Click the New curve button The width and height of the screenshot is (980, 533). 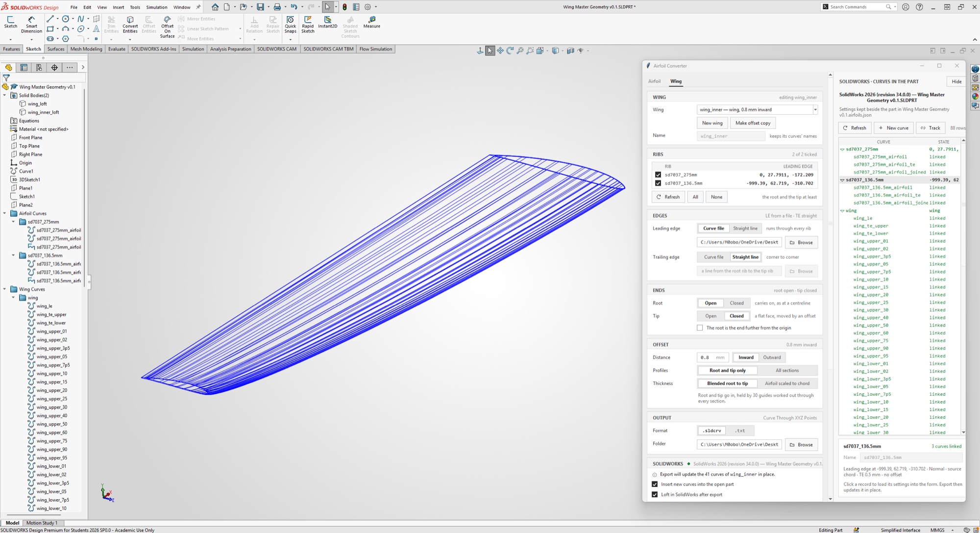pos(893,128)
